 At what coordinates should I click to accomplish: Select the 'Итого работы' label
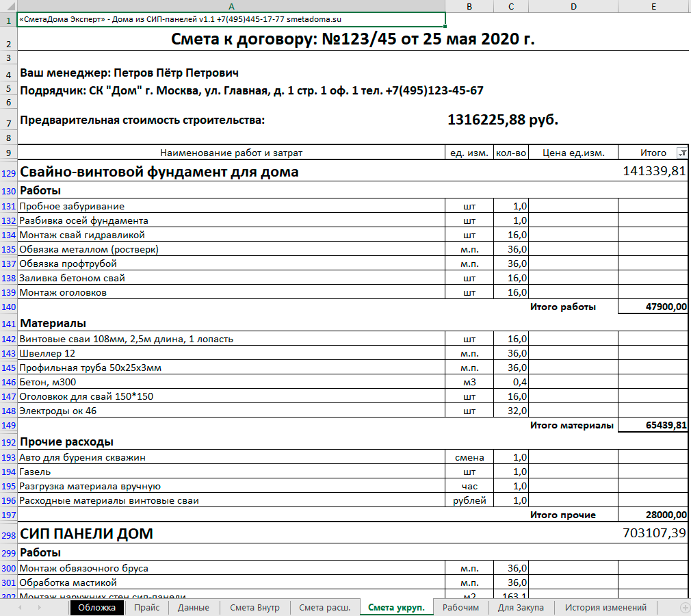click(563, 307)
